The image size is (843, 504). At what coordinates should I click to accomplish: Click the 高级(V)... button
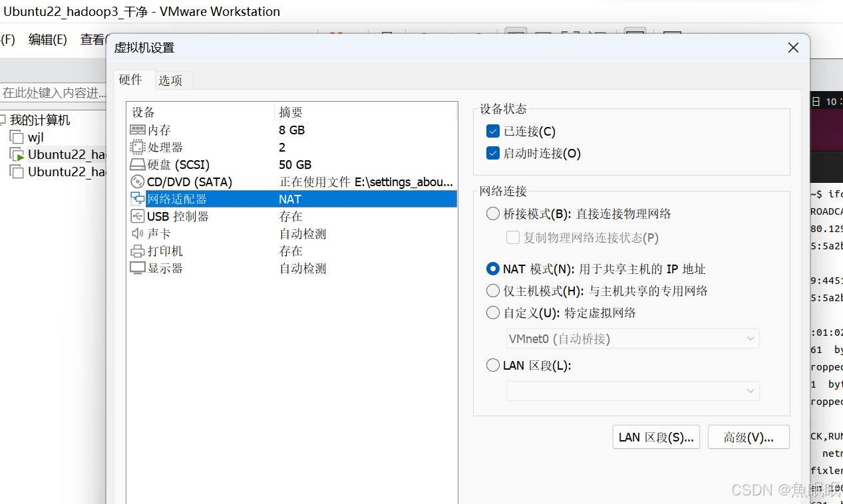click(x=749, y=438)
